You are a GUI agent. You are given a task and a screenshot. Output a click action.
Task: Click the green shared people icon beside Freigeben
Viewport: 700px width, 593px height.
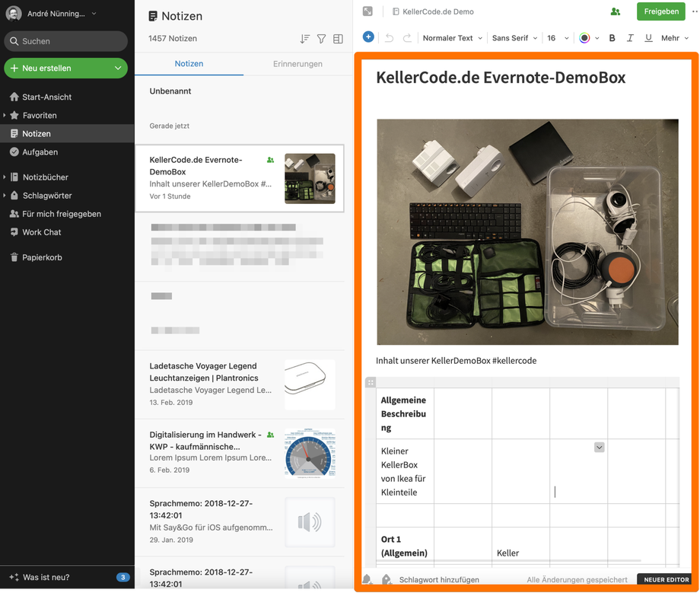click(x=615, y=11)
